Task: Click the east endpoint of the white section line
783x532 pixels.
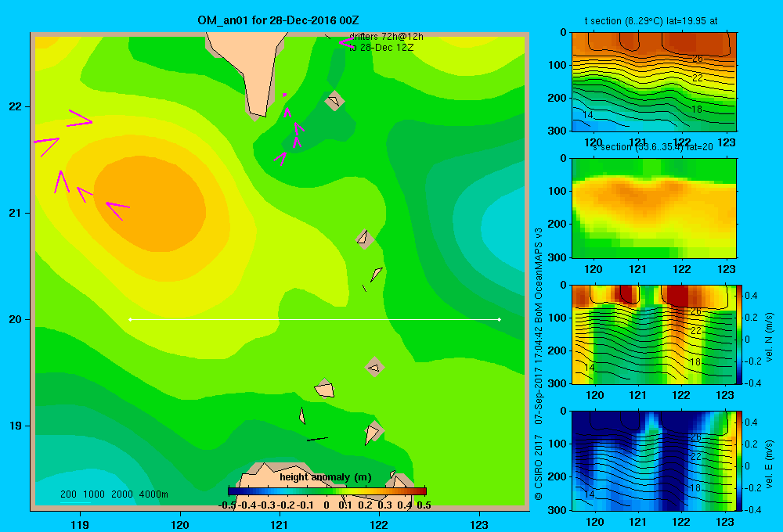Action: pos(500,319)
